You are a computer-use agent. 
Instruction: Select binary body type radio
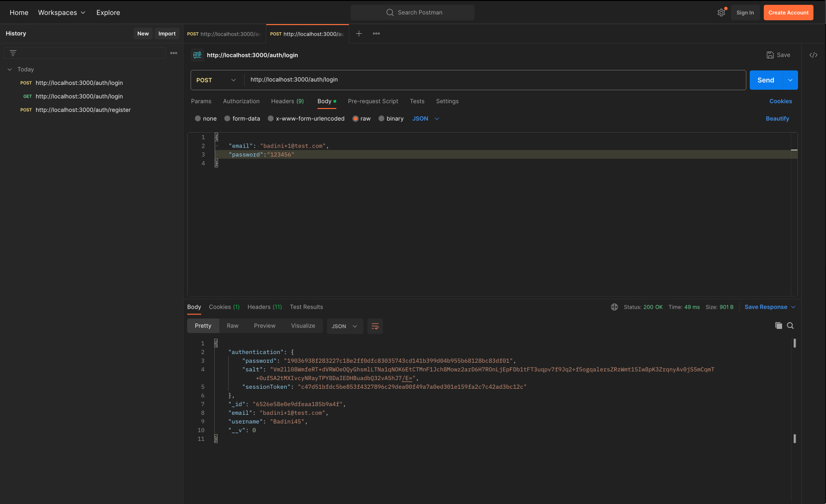[382, 119]
